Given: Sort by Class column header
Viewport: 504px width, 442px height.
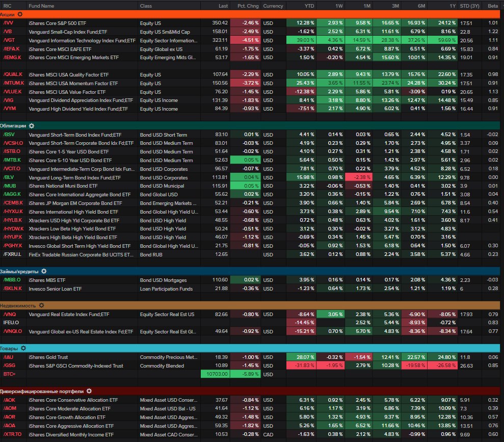Looking at the screenshot, I should [x=146, y=6].
